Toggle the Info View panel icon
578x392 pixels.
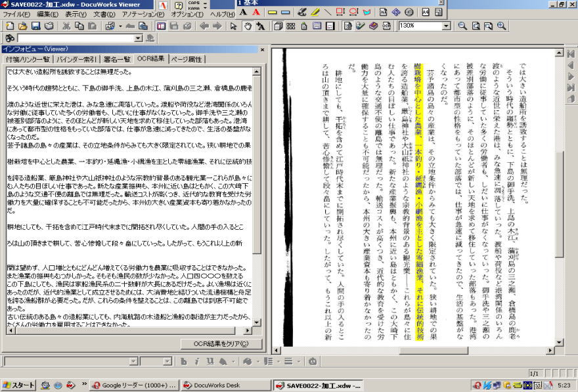coord(161,26)
